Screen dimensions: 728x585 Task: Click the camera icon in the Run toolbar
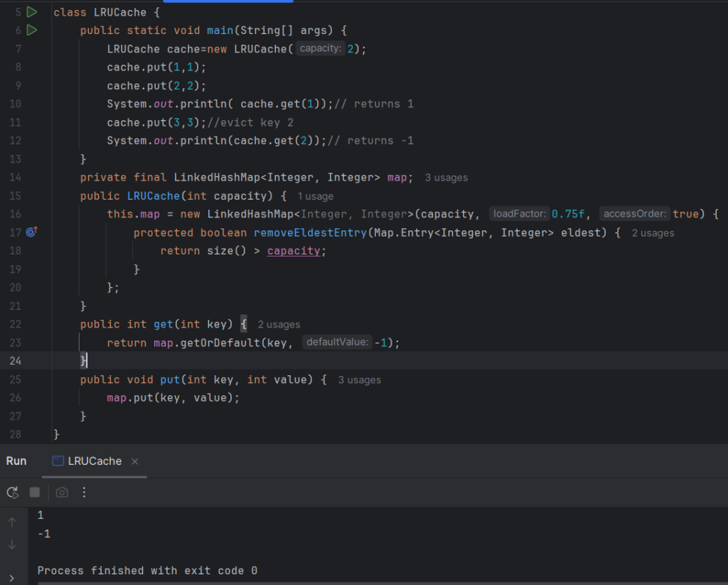point(62,492)
